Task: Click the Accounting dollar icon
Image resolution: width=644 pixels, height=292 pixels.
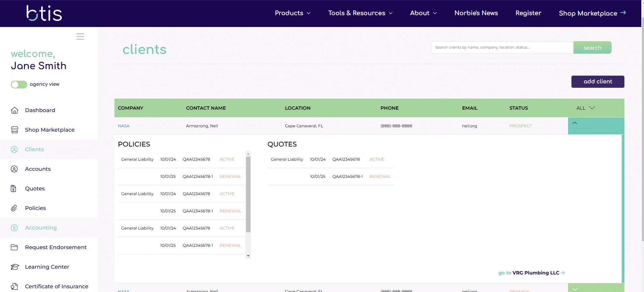Action: [14, 228]
